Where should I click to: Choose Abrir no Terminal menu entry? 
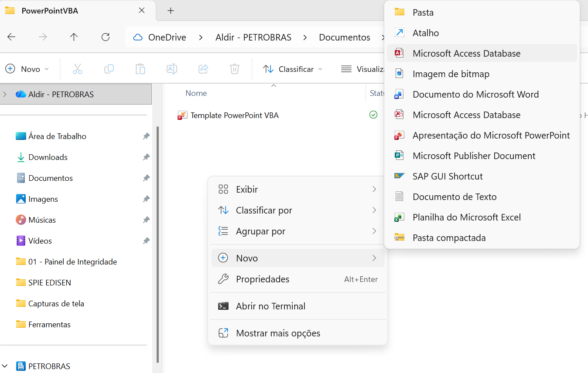270,306
